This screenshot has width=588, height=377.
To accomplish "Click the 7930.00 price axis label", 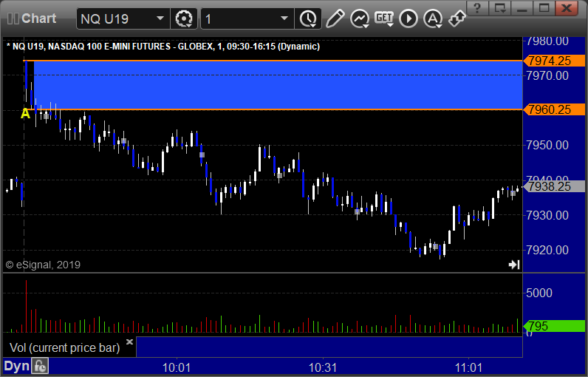I will tap(547, 215).
